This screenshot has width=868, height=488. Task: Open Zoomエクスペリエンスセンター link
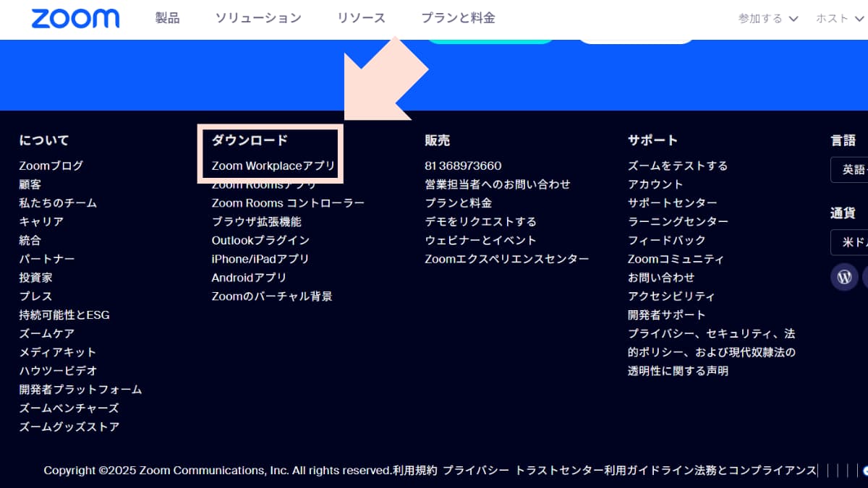pyautogui.click(x=507, y=259)
